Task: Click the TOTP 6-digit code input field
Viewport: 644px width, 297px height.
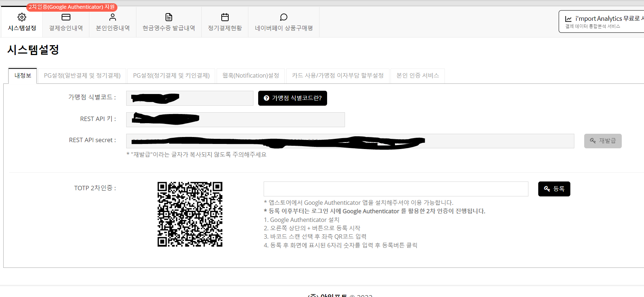Action: click(396, 189)
